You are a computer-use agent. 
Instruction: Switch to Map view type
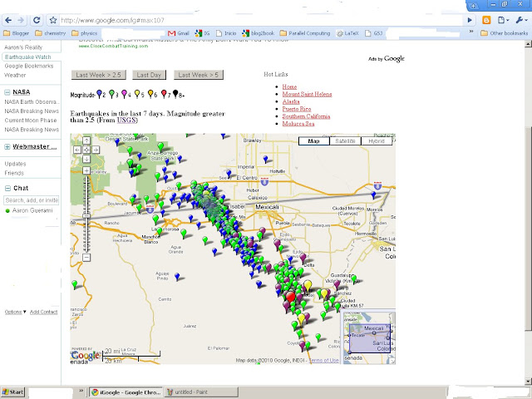pos(314,141)
